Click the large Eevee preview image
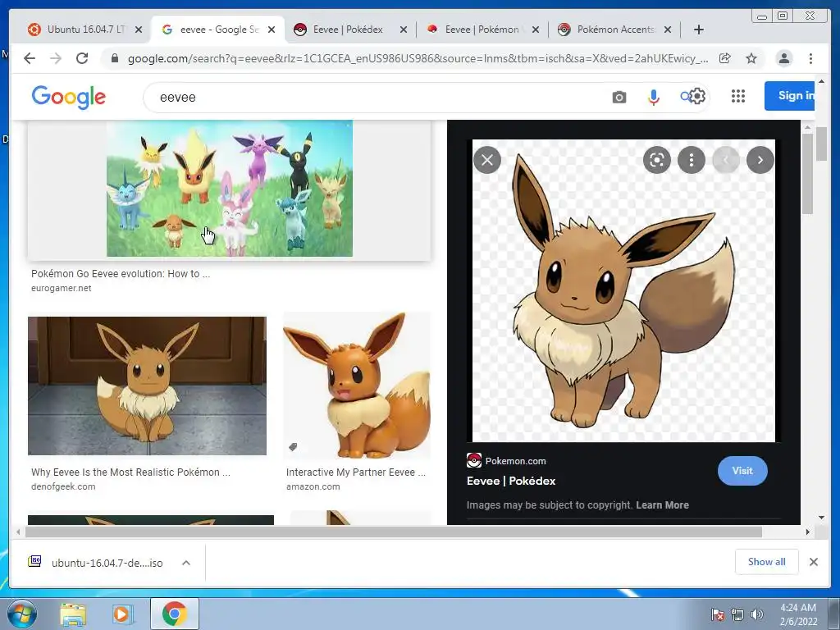Image resolution: width=840 pixels, height=630 pixels. [x=623, y=290]
